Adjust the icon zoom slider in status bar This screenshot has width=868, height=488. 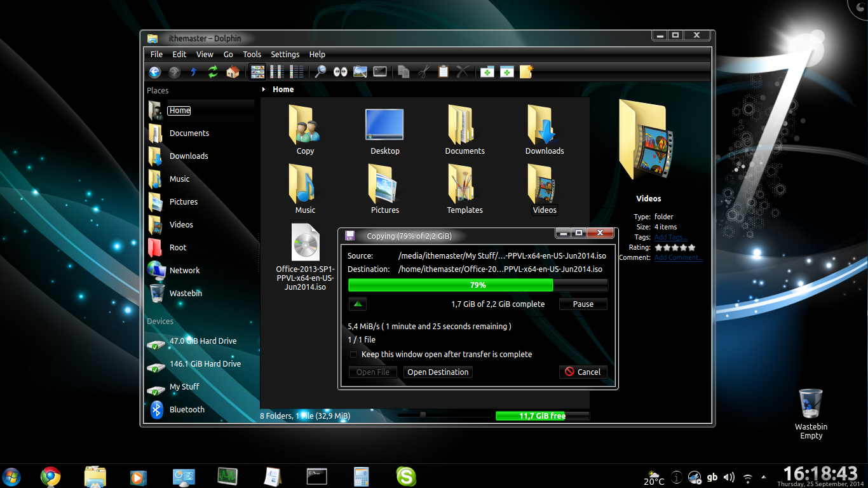coord(423,416)
